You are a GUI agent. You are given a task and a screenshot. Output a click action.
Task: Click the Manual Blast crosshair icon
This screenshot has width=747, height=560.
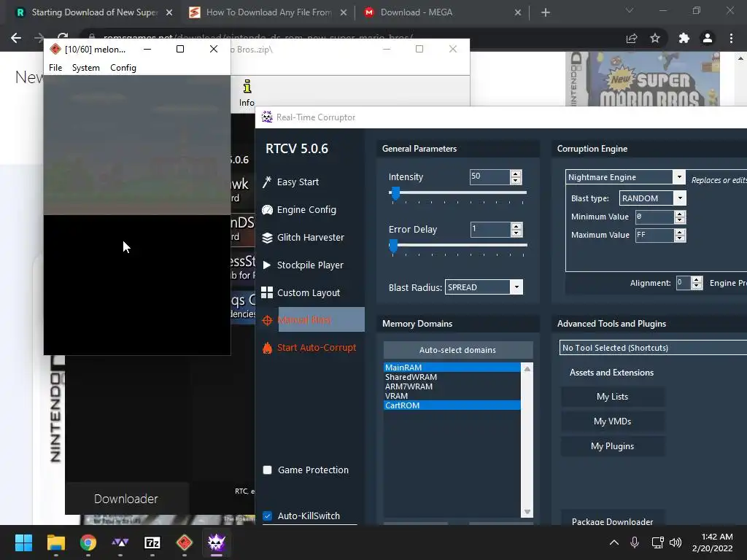point(267,321)
